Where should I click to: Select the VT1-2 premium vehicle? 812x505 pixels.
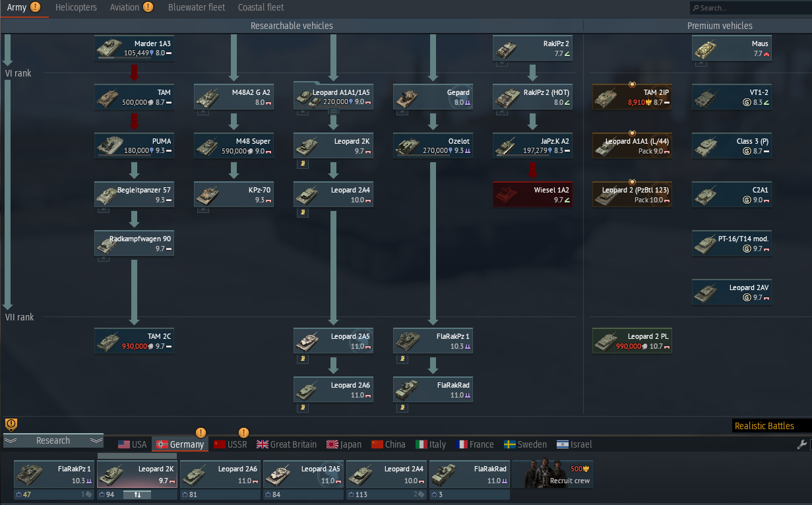coord(732,98)
